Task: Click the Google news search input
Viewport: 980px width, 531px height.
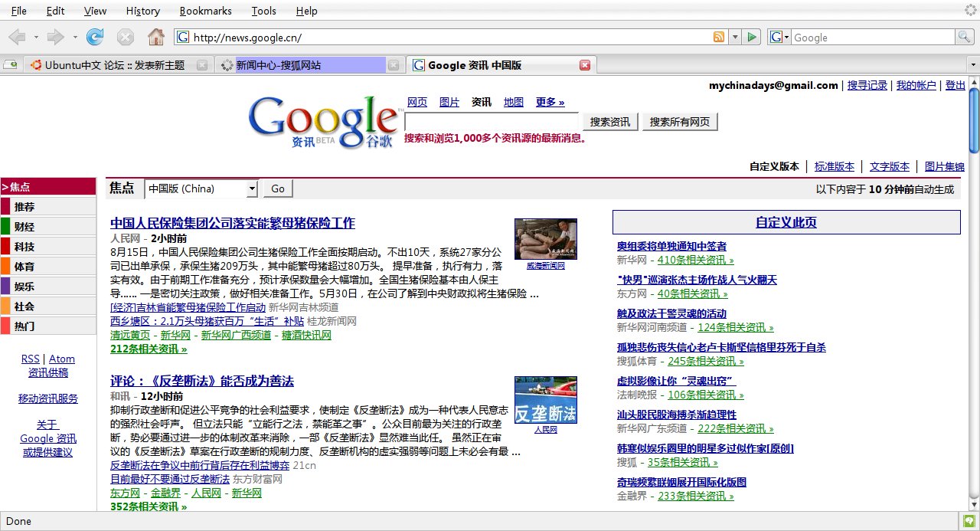Action: 492,121
